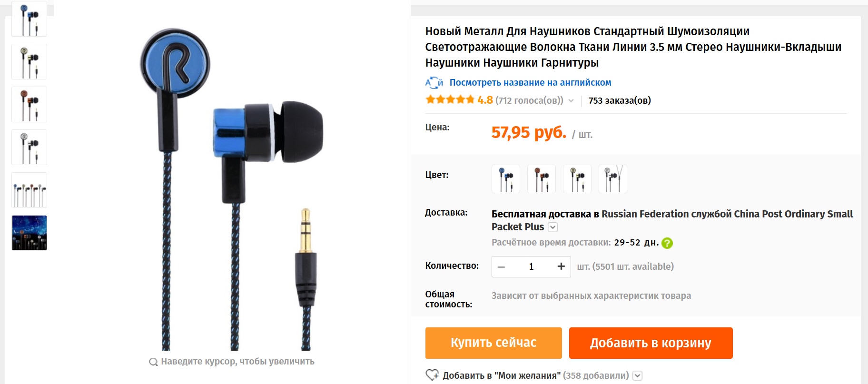Click the translate icon beside English title link

point(434,83)
